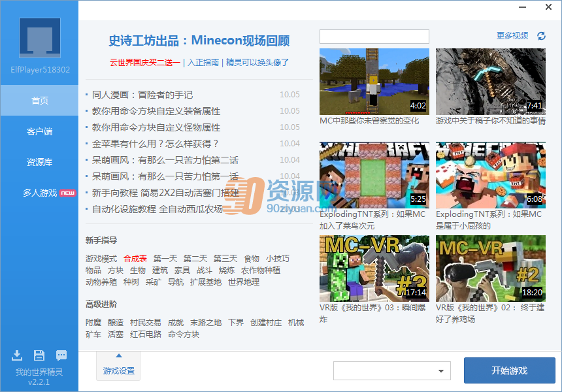This screenshot has height=392, width=562.
Task: Open article 金苹果有什么用？怎么样获得？
Action: pos(155,144)
